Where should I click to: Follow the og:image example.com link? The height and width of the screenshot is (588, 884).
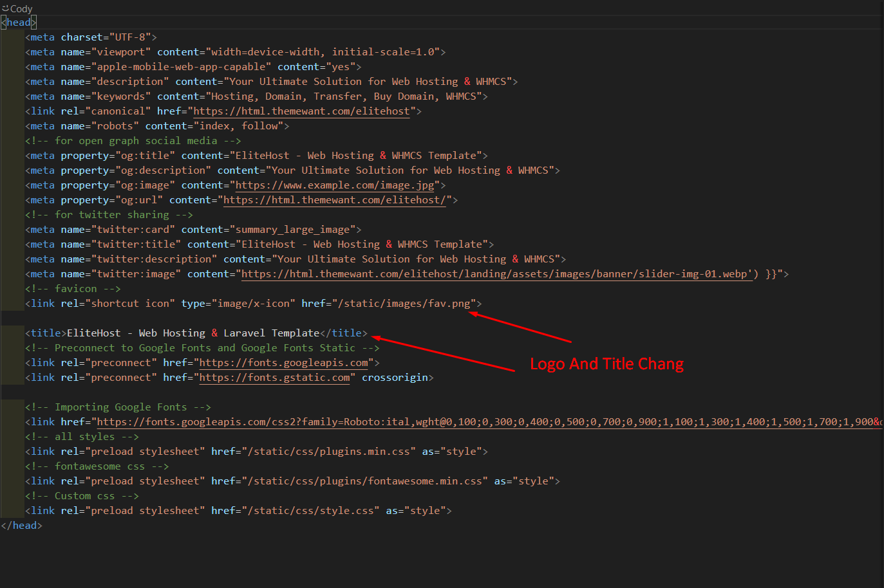tap(335, 185)
